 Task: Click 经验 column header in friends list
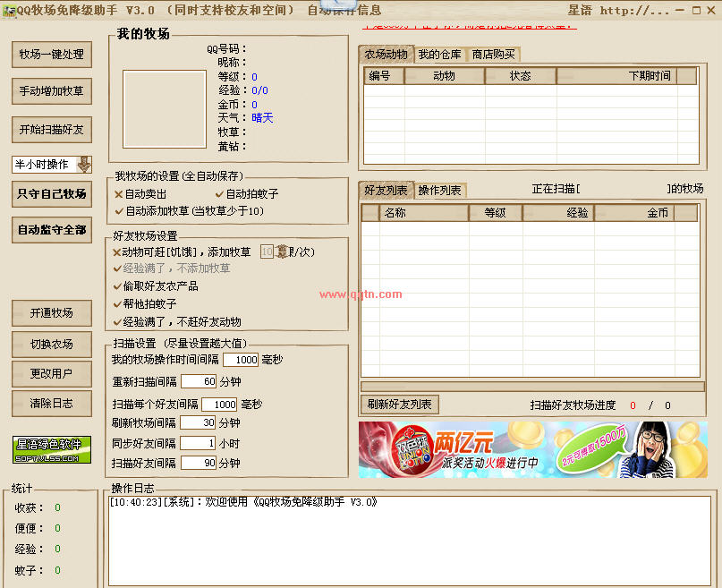pyautogui.click(x=558, y=213)
